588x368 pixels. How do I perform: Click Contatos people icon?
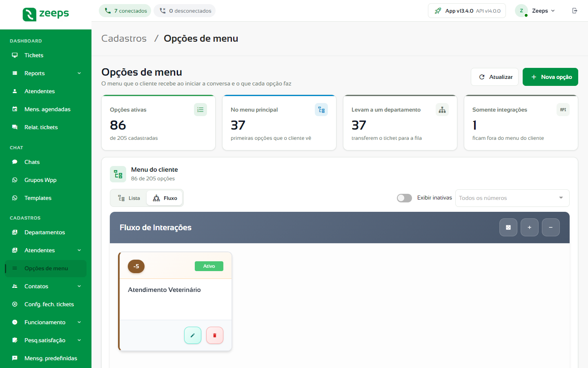(x=15, y=286)
